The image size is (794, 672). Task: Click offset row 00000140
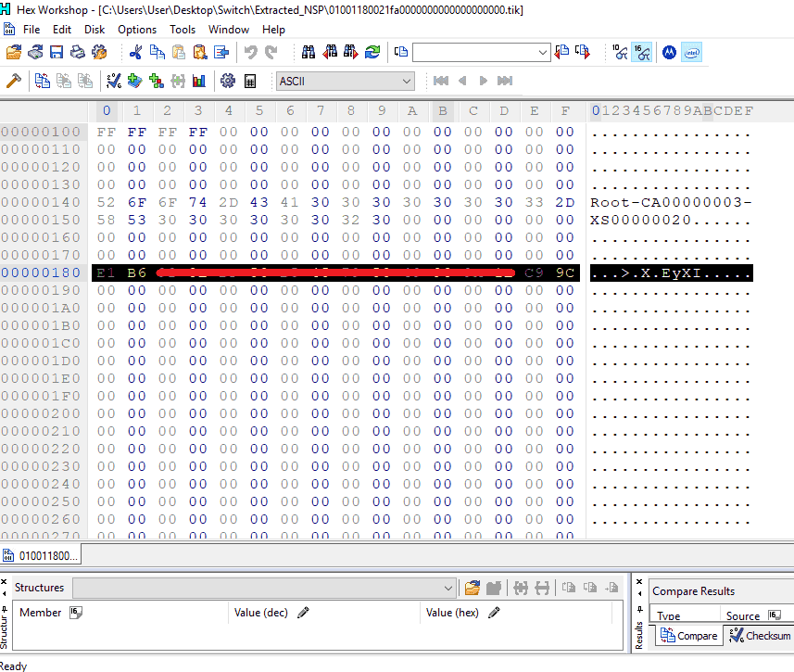click(41, 202)
